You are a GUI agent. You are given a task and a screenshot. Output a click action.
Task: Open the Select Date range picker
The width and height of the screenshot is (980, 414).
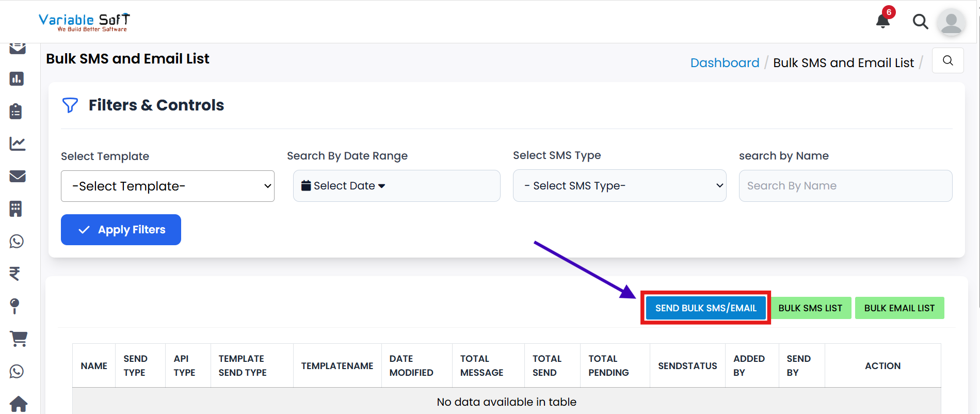[x=396, y=186]
